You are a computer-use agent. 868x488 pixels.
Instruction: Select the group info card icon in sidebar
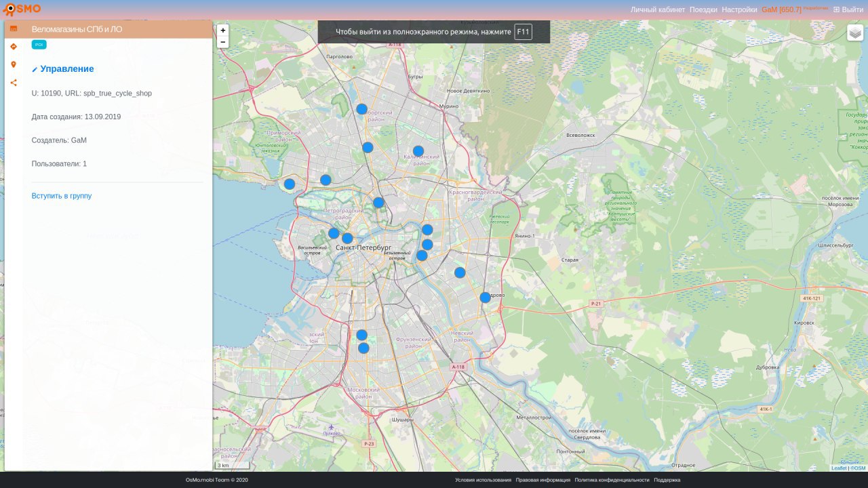pyautogui.click(x=14, y=28)
